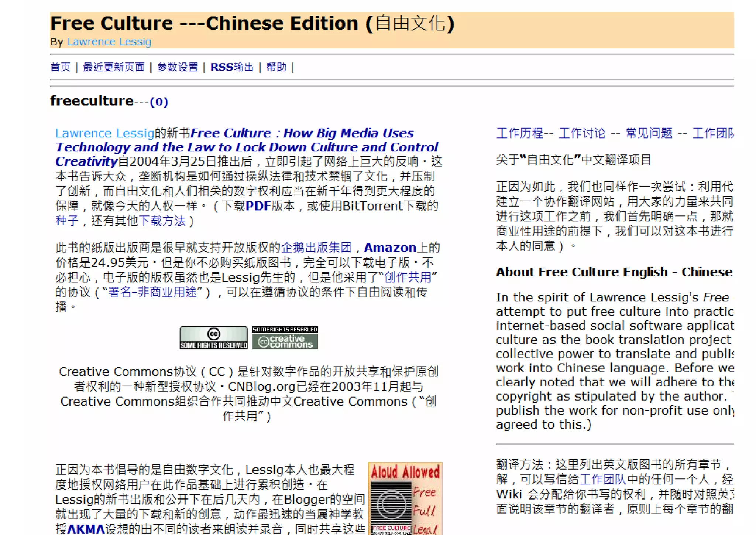The width and height of the screenshot is (756, 535).
Task: Open the 工作历程 work log link
Action: (x=519, y=133)
